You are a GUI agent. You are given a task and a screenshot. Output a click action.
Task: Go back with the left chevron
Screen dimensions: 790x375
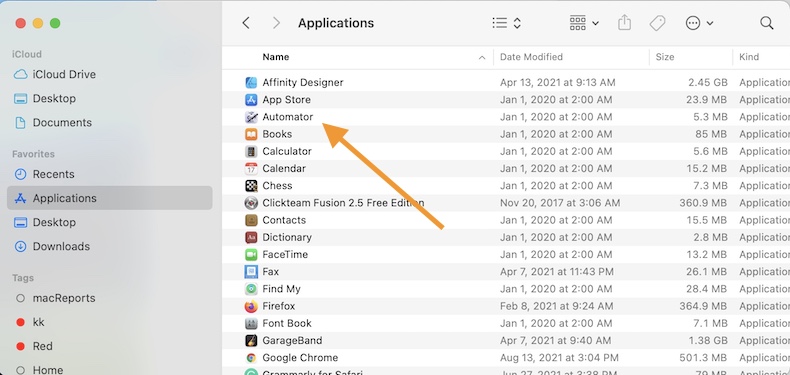pos(246,23)
